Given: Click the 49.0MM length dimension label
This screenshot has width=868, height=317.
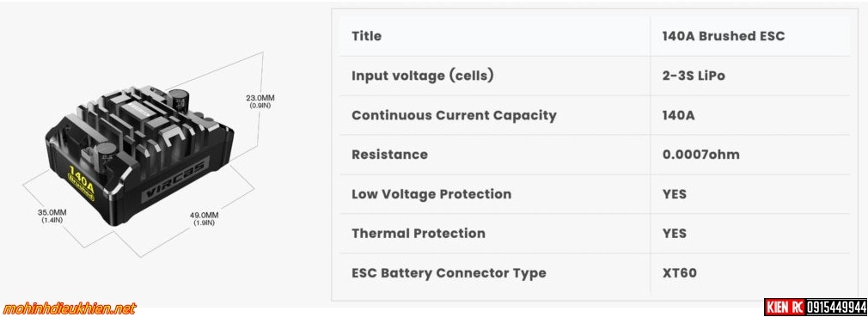Looking at the screenshot, I should (204, 218).
